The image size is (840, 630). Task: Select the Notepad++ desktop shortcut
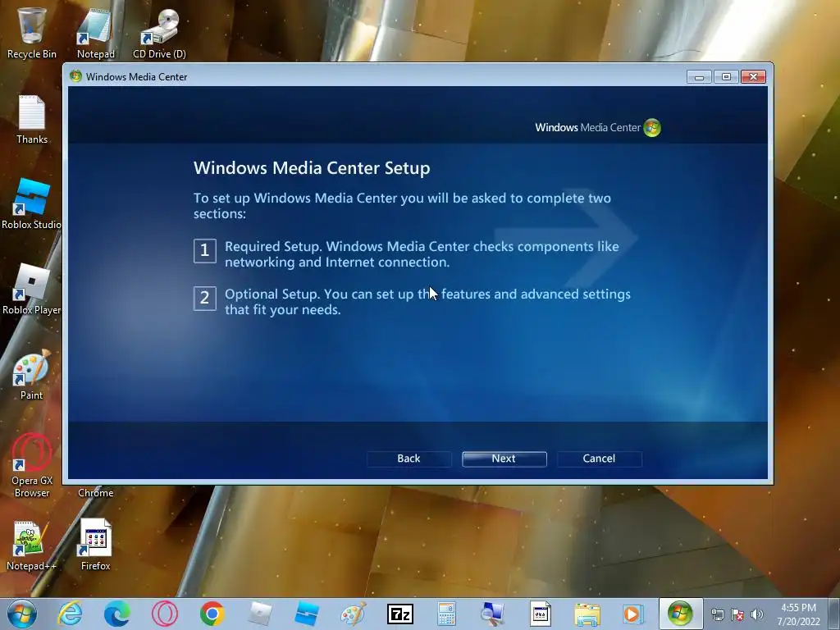30,546
